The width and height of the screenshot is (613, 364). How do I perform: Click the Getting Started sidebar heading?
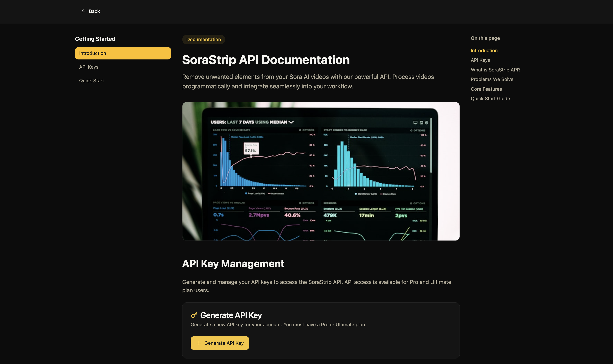[95, 39]
